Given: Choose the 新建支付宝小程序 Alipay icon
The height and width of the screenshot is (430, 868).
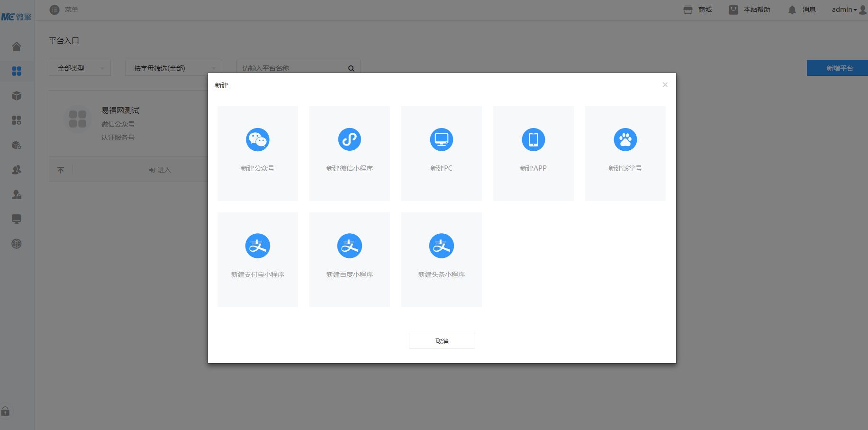Looking at the screenshot, I should click(258, 246).
